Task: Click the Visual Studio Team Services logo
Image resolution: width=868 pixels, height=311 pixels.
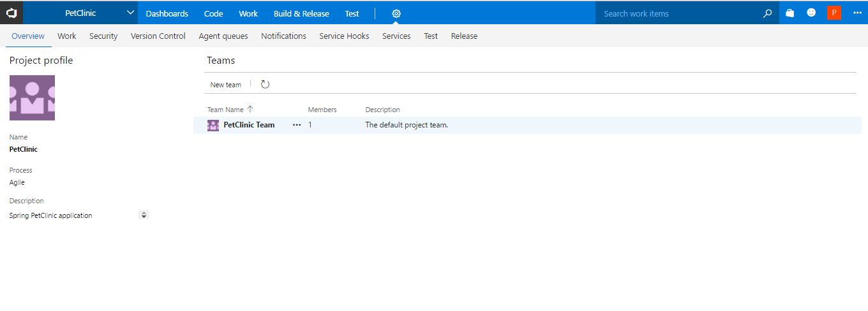Action: click(11, 13)
